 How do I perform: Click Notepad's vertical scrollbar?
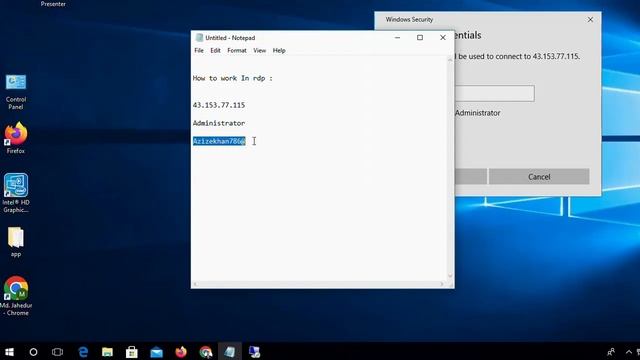(x=450, y=167)
